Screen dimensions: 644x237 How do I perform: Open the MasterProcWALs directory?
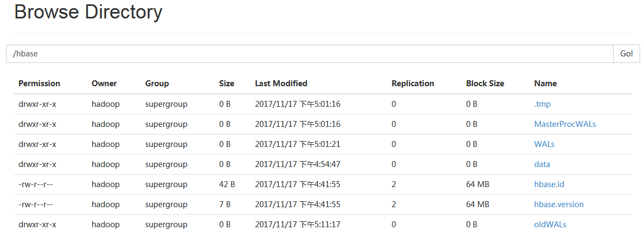tap(565, 124)
